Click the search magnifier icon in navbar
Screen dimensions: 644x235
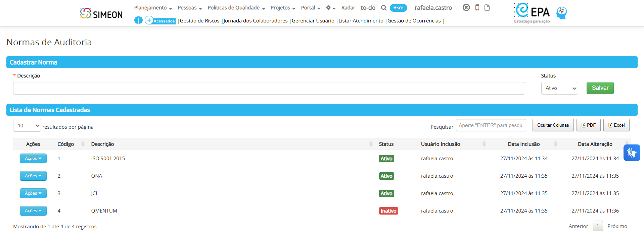383,8
